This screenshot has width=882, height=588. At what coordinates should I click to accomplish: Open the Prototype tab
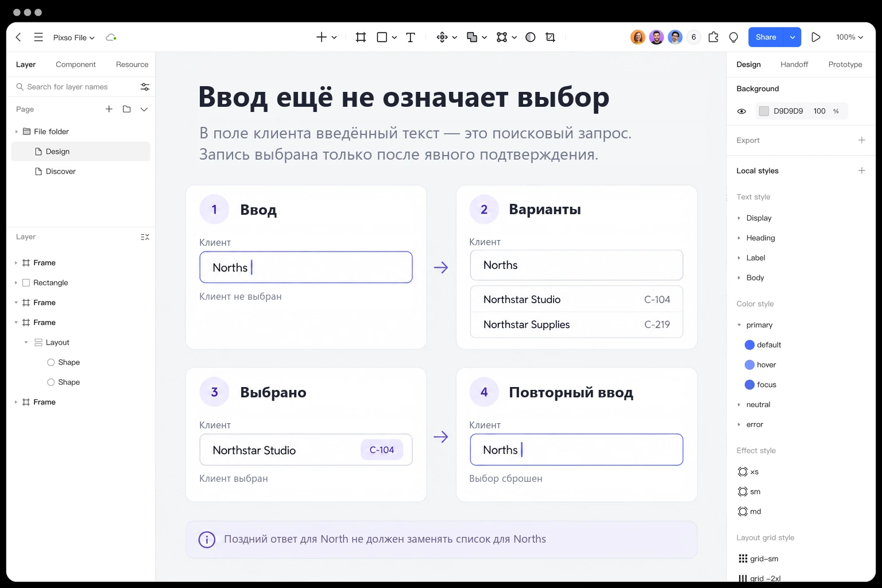(845, 64)
